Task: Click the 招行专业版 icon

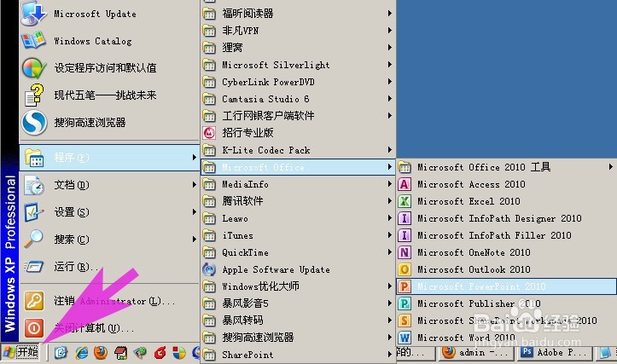Action: 209,133
